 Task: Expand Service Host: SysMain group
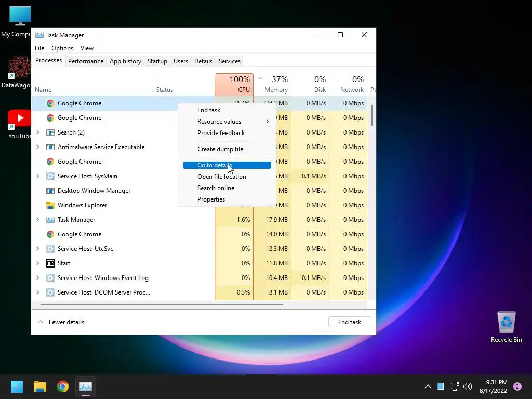(37, 176)
